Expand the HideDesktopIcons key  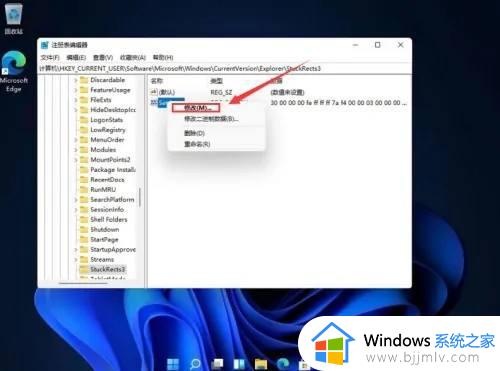point(76,110)
